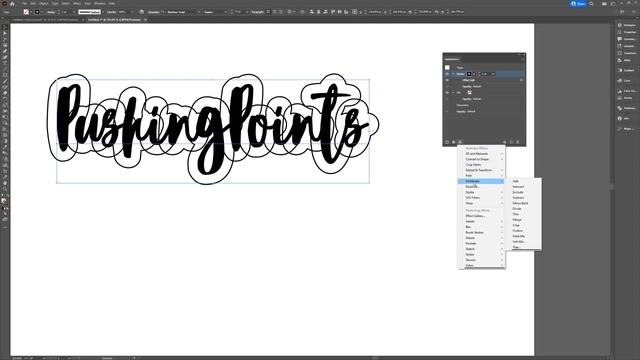Image resolution: width=640 pixels, height=360 pixels.
Task: Click the Home icon in the top bar
Action: 12,4
